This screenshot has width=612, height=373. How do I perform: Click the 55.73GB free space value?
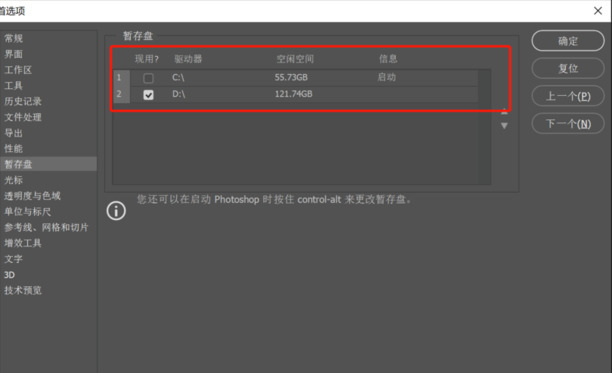[291, 77]
